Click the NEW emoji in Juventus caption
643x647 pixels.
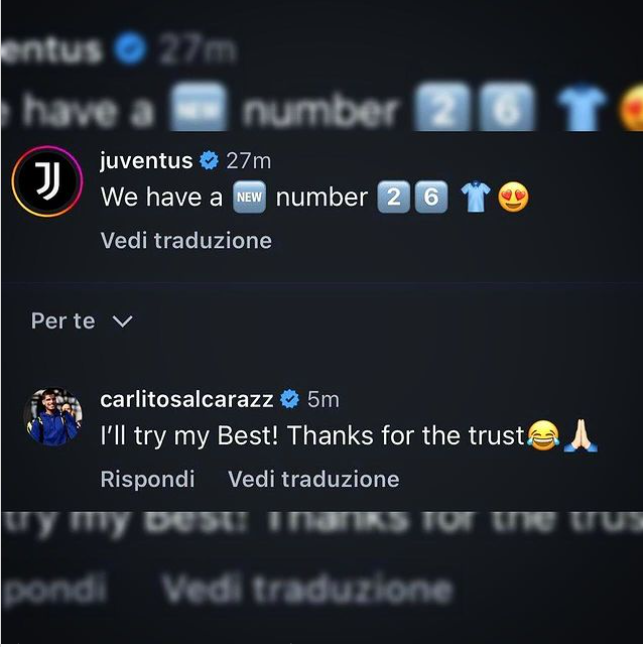(249, 197)
